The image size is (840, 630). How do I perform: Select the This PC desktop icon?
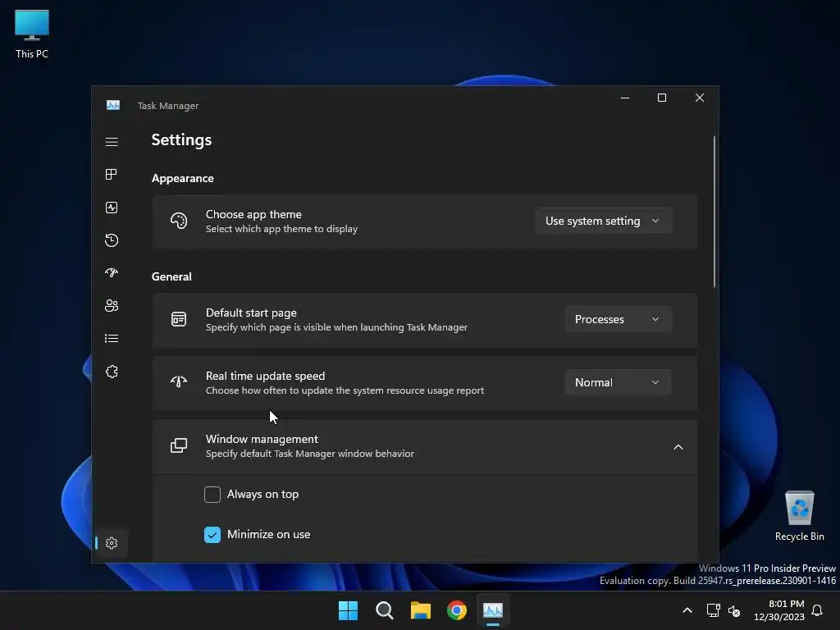[32, 34]
